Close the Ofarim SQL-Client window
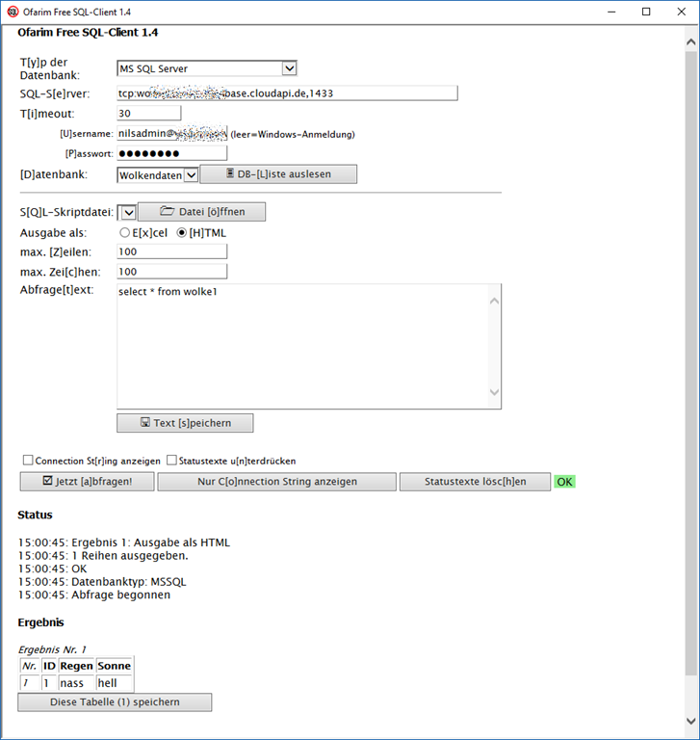Screen dimensions: 700x740 [x=681, y=12]
